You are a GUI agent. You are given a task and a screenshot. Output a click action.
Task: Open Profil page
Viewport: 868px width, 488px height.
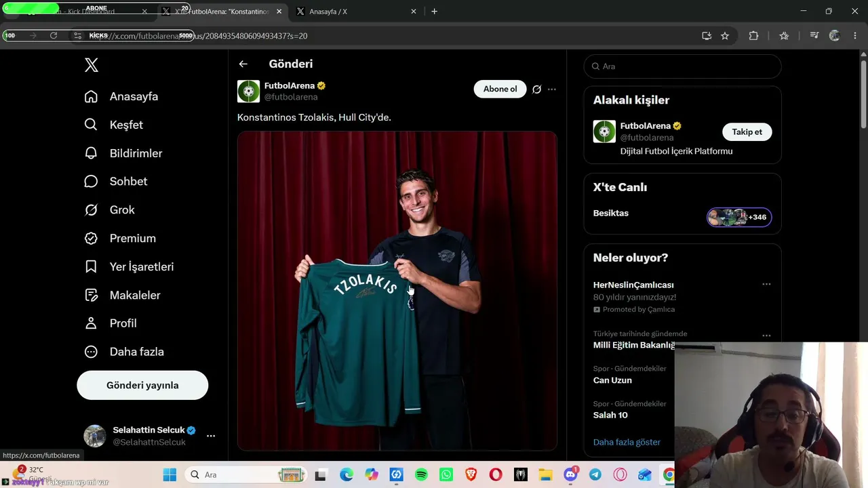click(110, 323)
